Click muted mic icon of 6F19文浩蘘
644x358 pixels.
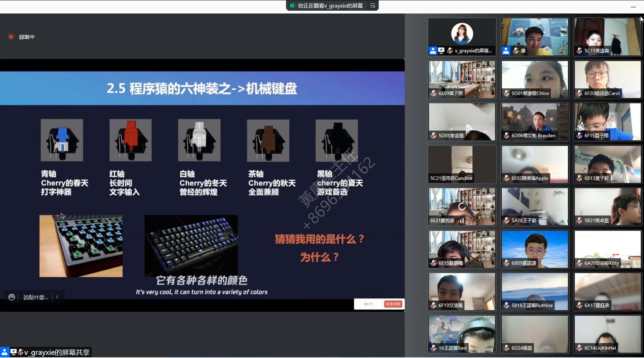[433, 306]
